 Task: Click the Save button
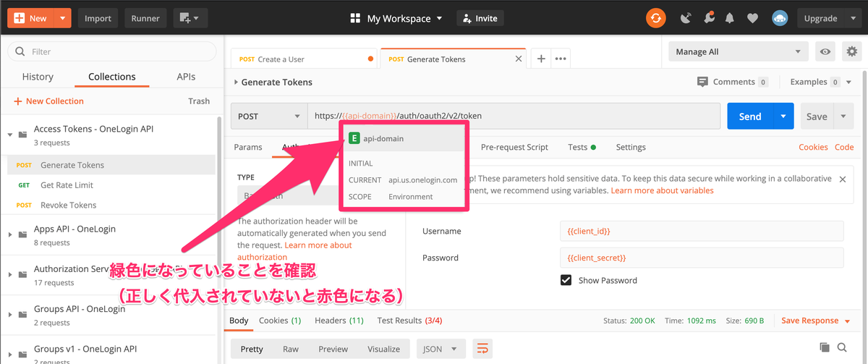tap(817, 116)
